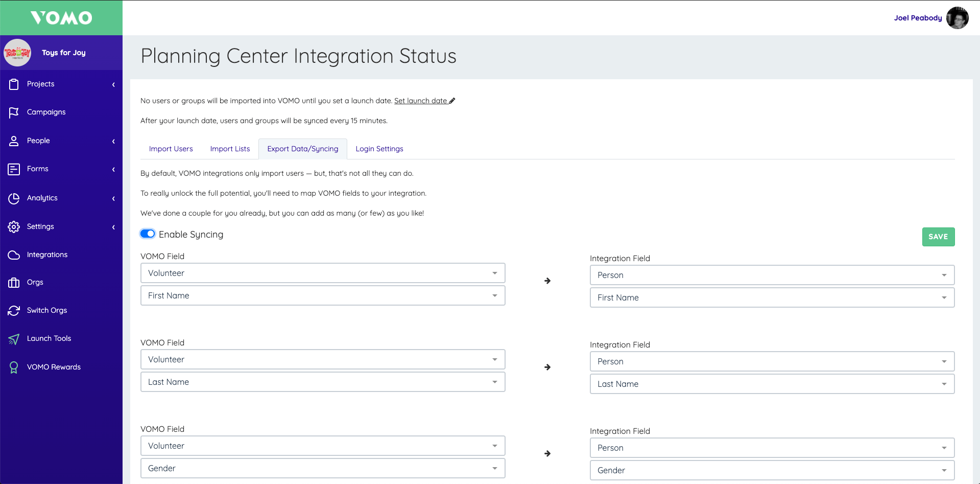Click the People icon in the sidebar

pyautogui.click(x=14, y=141)
